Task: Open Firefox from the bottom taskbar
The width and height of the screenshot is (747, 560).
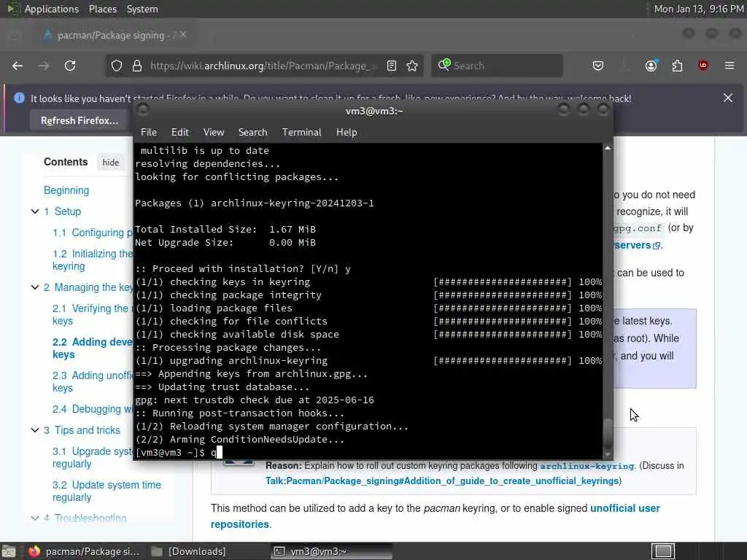Action: 85,551
